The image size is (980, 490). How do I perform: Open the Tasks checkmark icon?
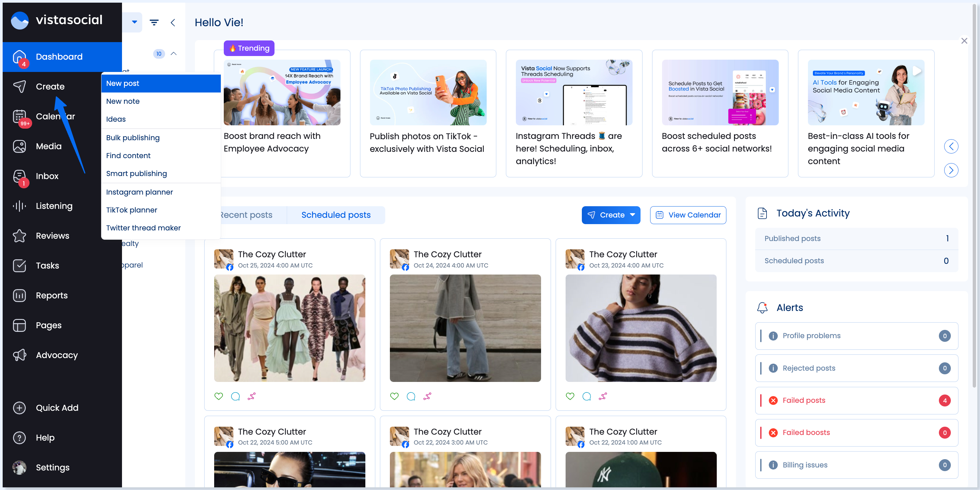click(20, 266)
